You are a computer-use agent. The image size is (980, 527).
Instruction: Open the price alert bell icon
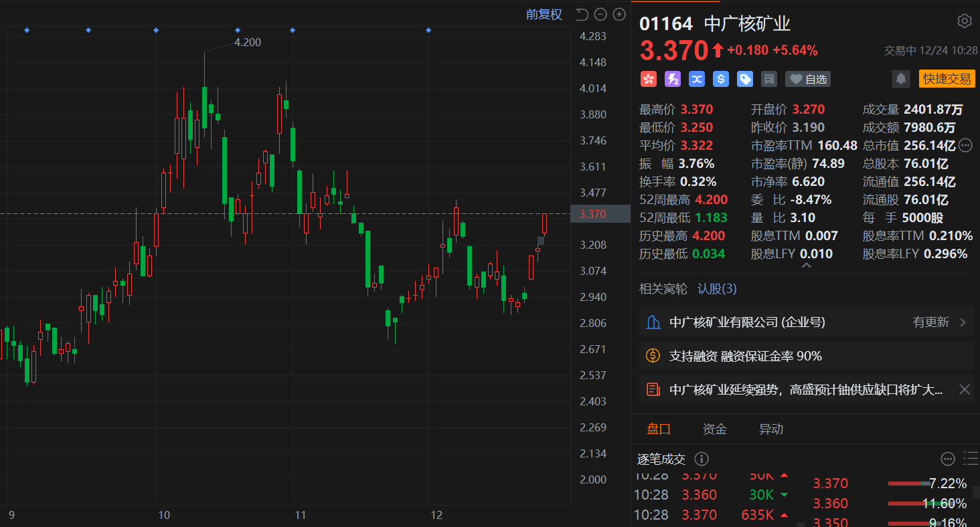[901, 79]
